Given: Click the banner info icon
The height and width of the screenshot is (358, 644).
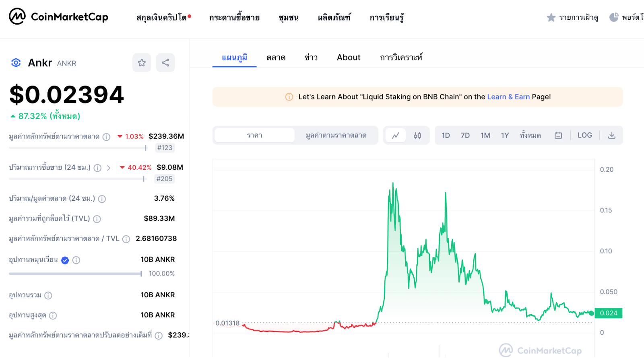Looking at the screenshot, I should click(x=289, y=97).
